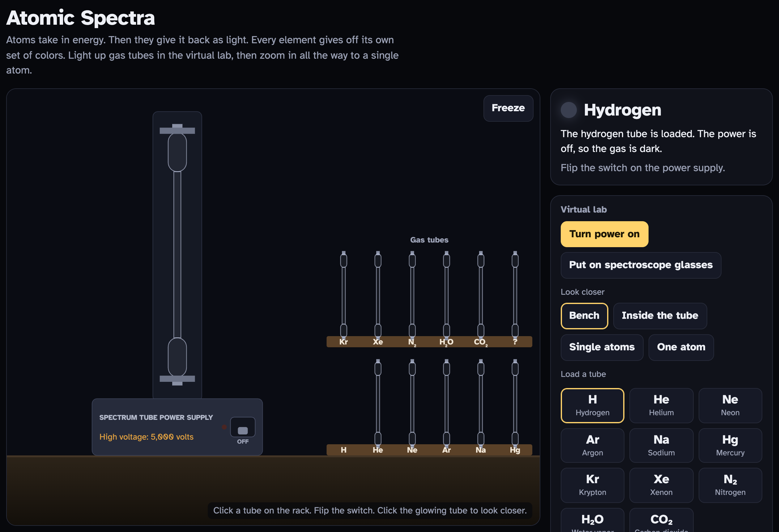Viewport: 779px width, 532px height.
Task: Put on spectroscope glasses
Action: point(641,265)
